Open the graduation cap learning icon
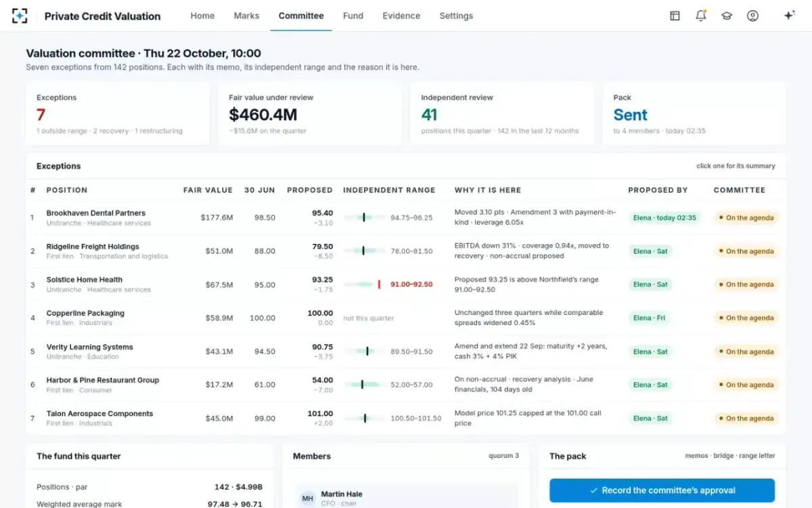 [727, 16]
